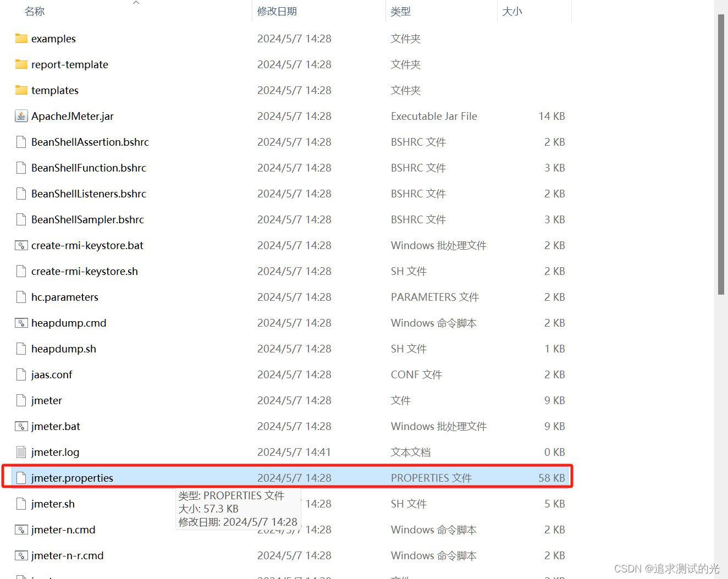The image size is (728, 579).
Task: Select BeanShellListeners.bshrc file name
Action: (89, 194)
